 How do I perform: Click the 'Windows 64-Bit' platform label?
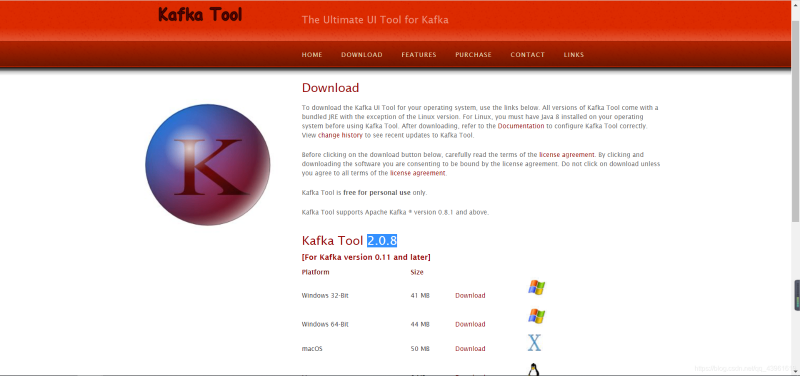tap(325, 324)
